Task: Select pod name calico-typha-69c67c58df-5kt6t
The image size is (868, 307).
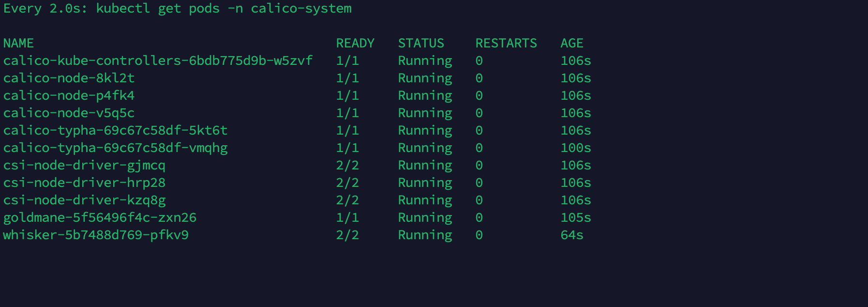Action: 116,130
